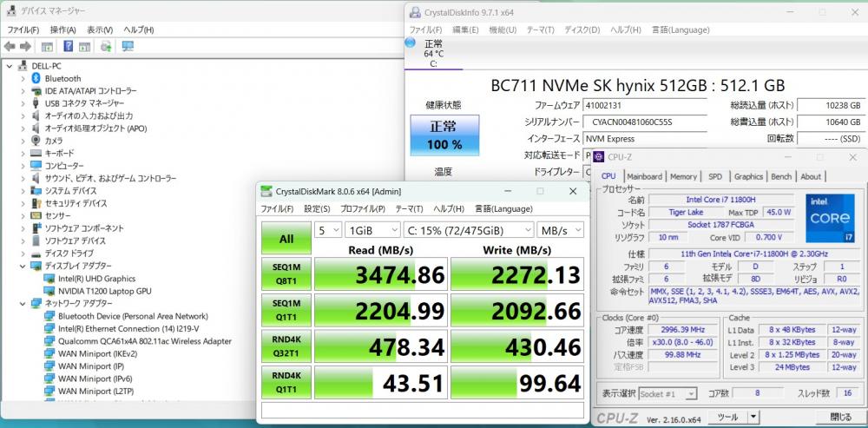Run the SEQ1M Q1T1 benchmark

point(286,310)
